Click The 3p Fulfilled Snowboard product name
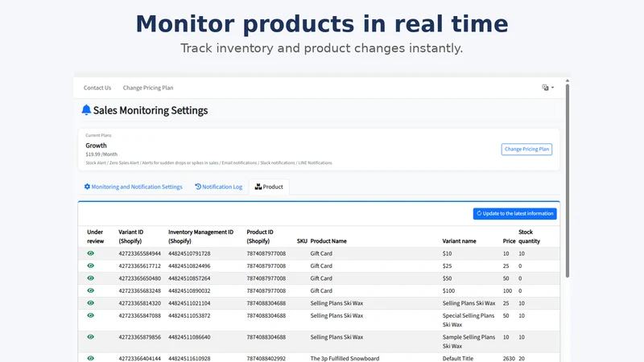 pyautogui.click(x=345, y=358)
